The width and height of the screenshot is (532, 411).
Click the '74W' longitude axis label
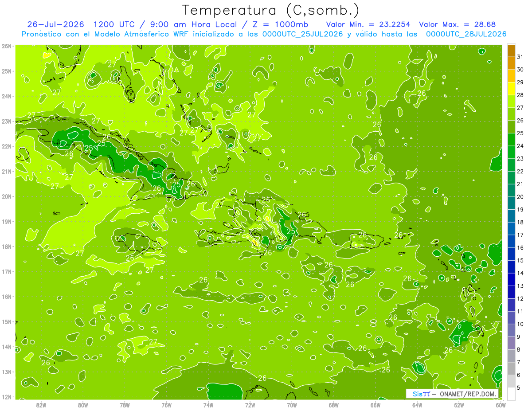pyautogui.click(x=208, y=405)
